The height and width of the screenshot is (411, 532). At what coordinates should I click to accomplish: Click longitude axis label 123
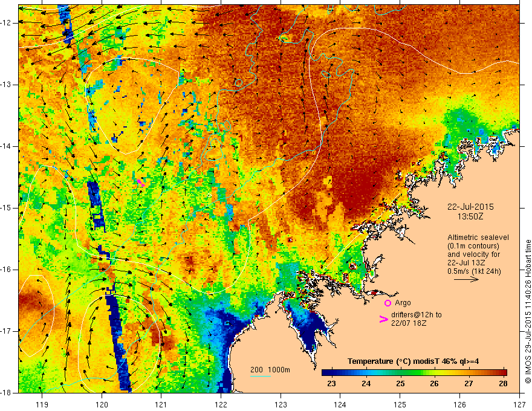[x=281, y=404]
